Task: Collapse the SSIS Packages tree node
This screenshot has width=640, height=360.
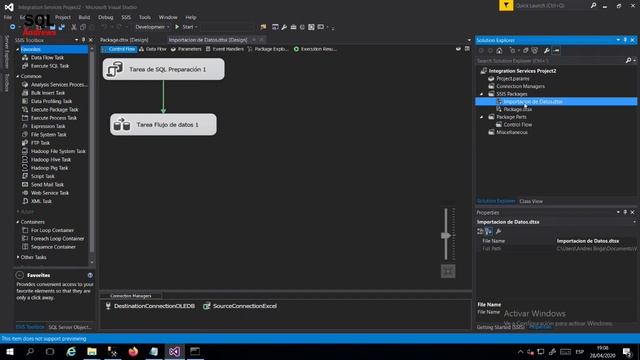Action: click(482, 94)
